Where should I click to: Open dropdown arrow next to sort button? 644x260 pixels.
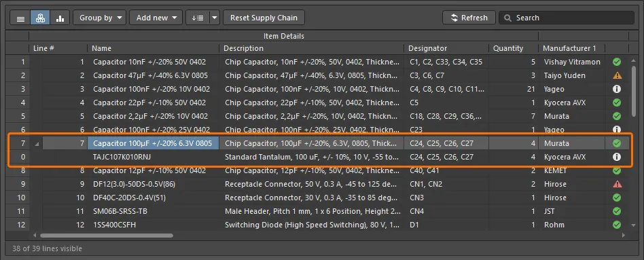pyautogui.click(x=215, y=18)
